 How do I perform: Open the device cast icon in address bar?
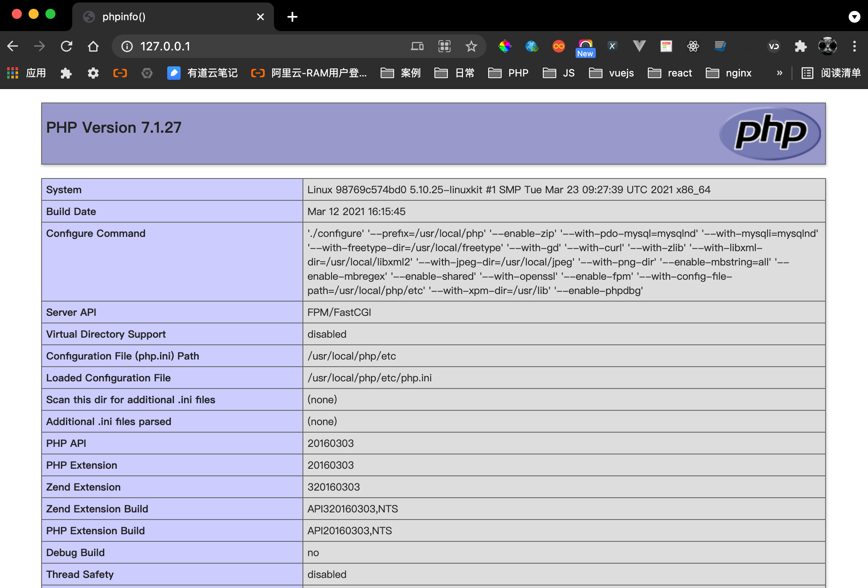click(x=417, y=46)
